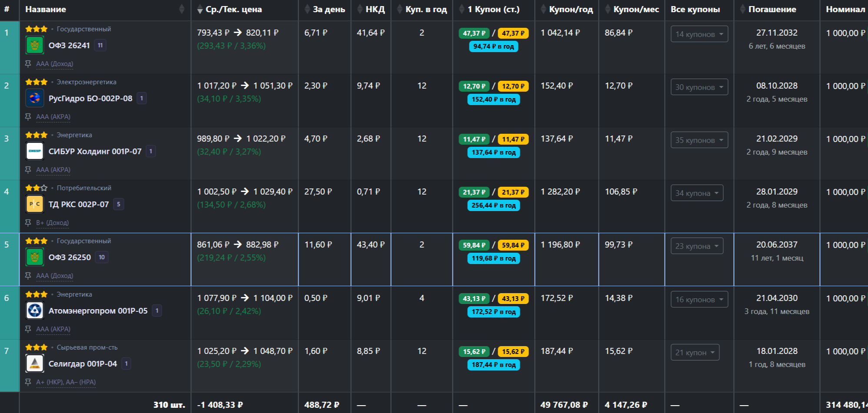Click quantity badge 11 beside ОФЗ 26241

click(100, 45)
